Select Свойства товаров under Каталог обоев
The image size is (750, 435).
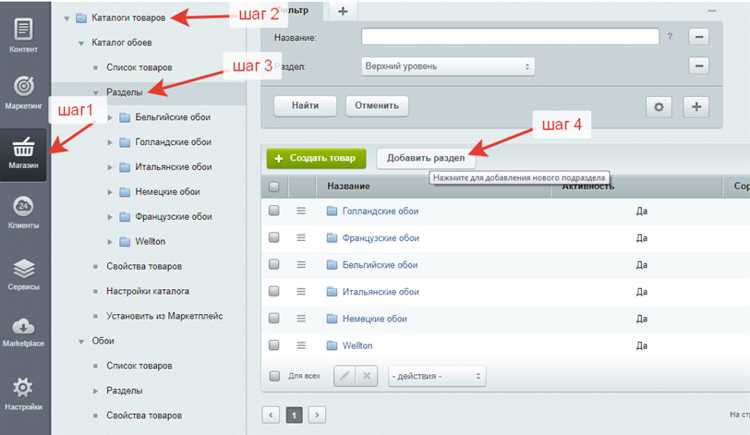(144, 267)
